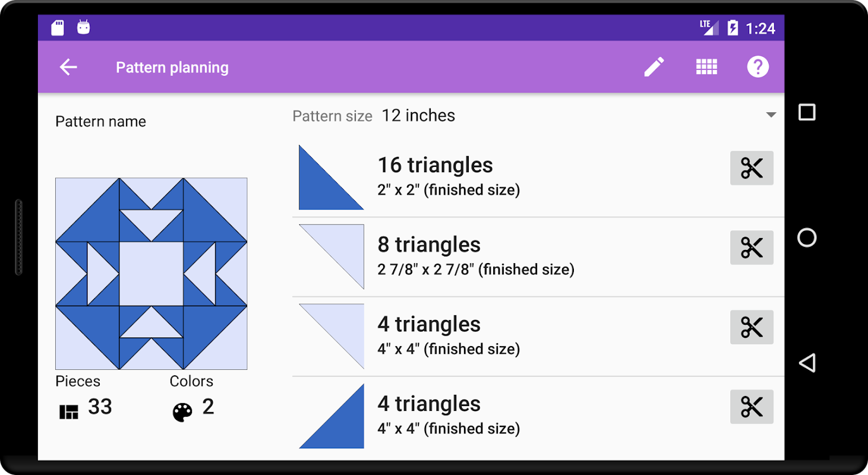Open the grid view icon
The image size is (868, 475).
[706, 67]
